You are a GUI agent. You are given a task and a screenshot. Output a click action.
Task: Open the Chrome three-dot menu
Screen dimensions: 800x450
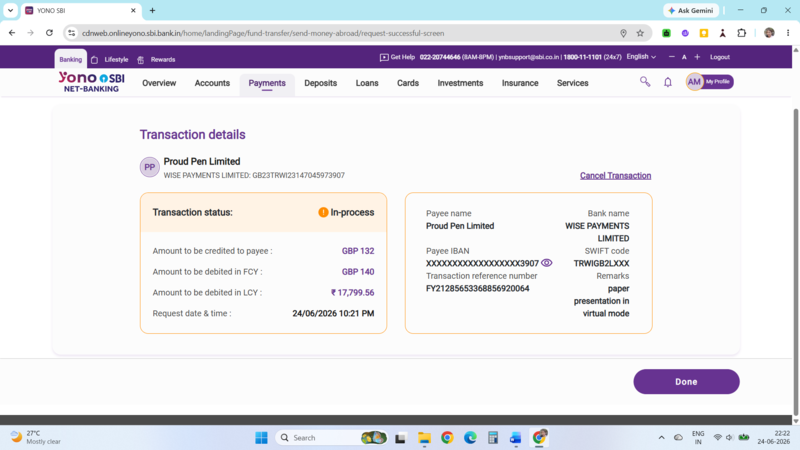[788, 33]
